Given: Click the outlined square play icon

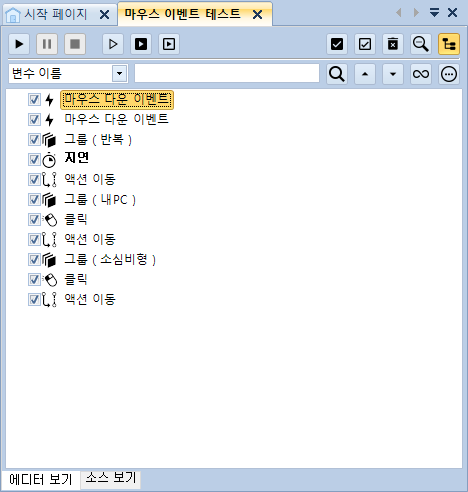Looking at the screenshot, I should pos(169,44).
